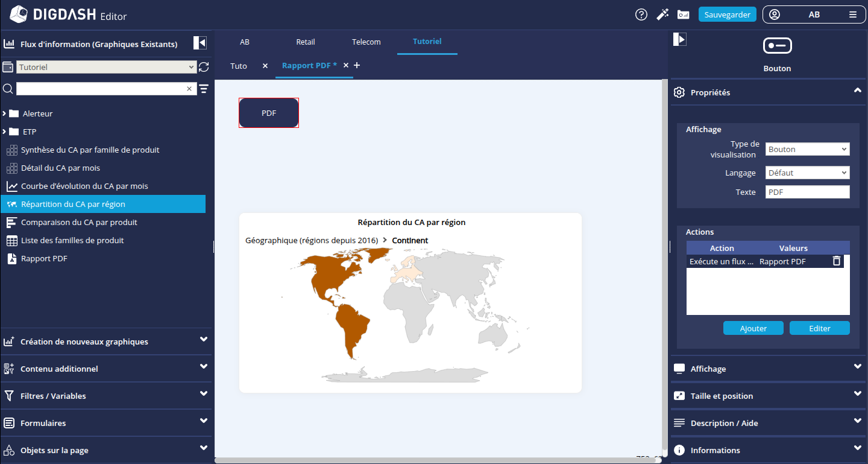Clear the search field with X
The width and height of the screenshot is (868, 464).
189,89
